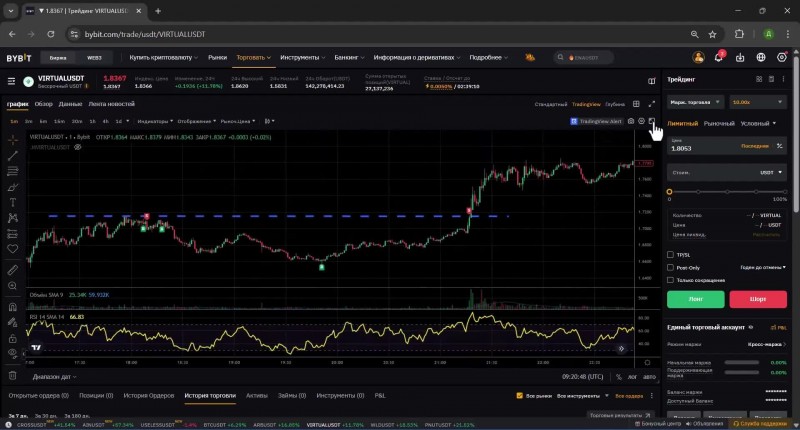Open notifications bell in the Bybit header
Viewport: 800px width, 430px height.
pos(718,57)
